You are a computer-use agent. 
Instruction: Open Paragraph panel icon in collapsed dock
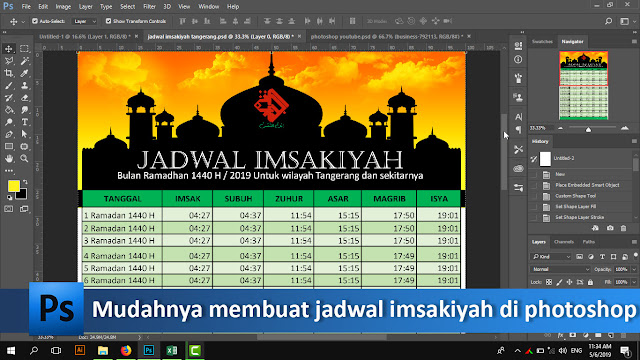tap(518, 130)
